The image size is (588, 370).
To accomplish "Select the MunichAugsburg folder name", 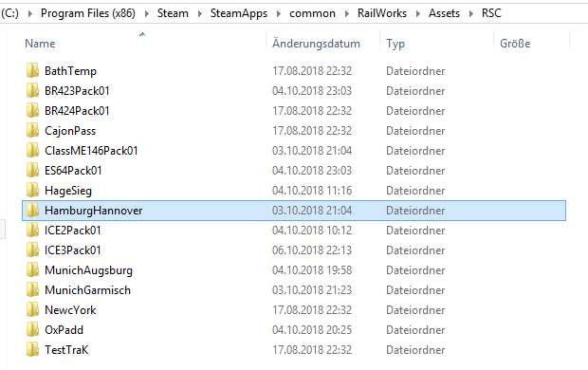I will [88, 270].
